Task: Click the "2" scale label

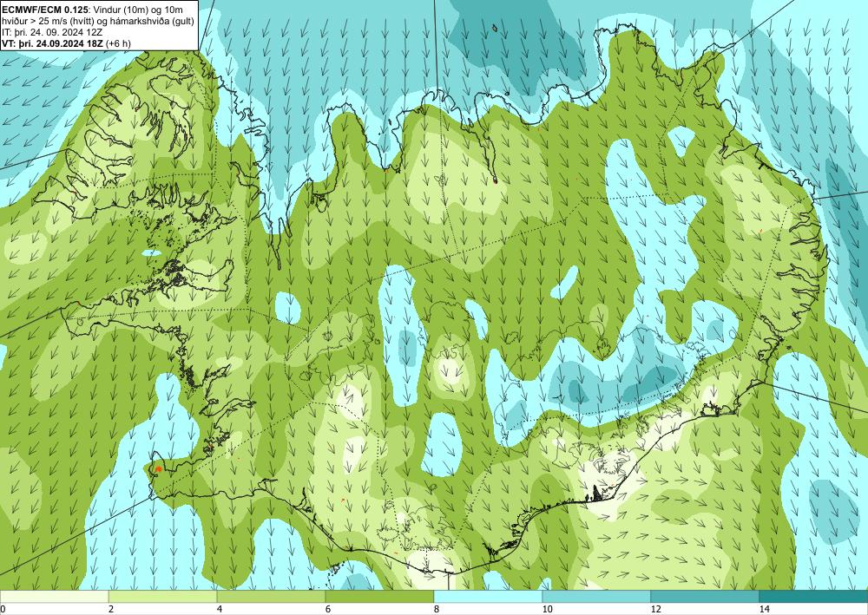Action: 111,609
